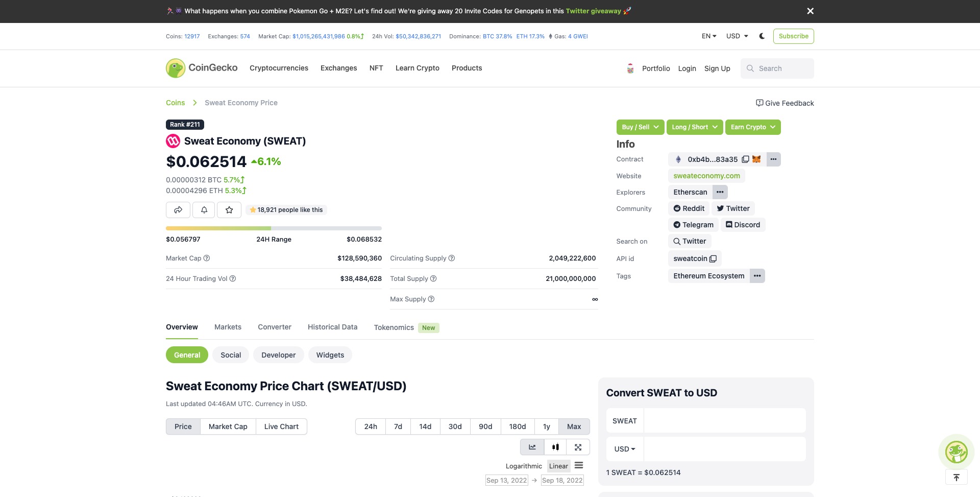The width and height of the screenshot is (980, 497).
Task: Share the Sweat Economy coin page
Action: 178,209
